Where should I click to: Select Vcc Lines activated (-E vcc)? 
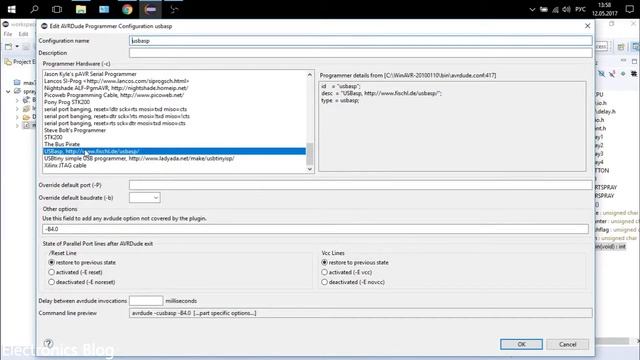click(x=324, y=272)
